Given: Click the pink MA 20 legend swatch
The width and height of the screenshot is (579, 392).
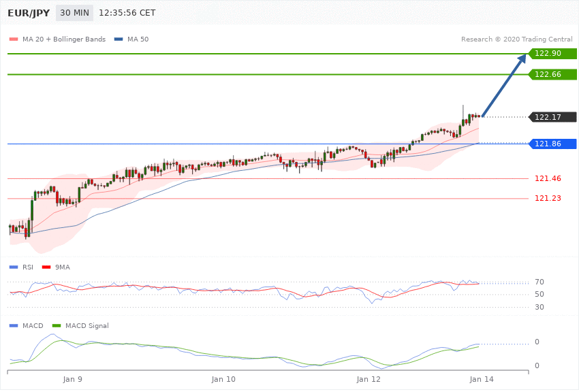Looking at the screenshot, I should (14, 39).
